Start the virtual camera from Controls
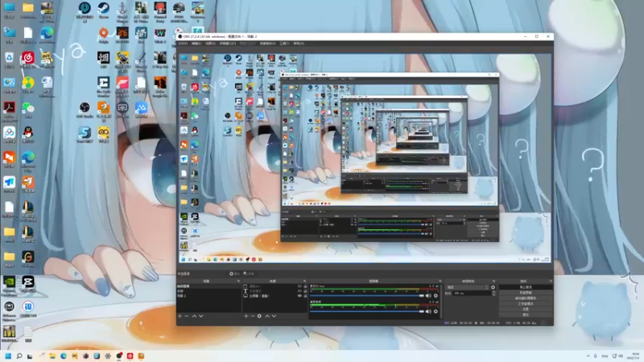This screenshot has height=362, width=644. [526, 298]
